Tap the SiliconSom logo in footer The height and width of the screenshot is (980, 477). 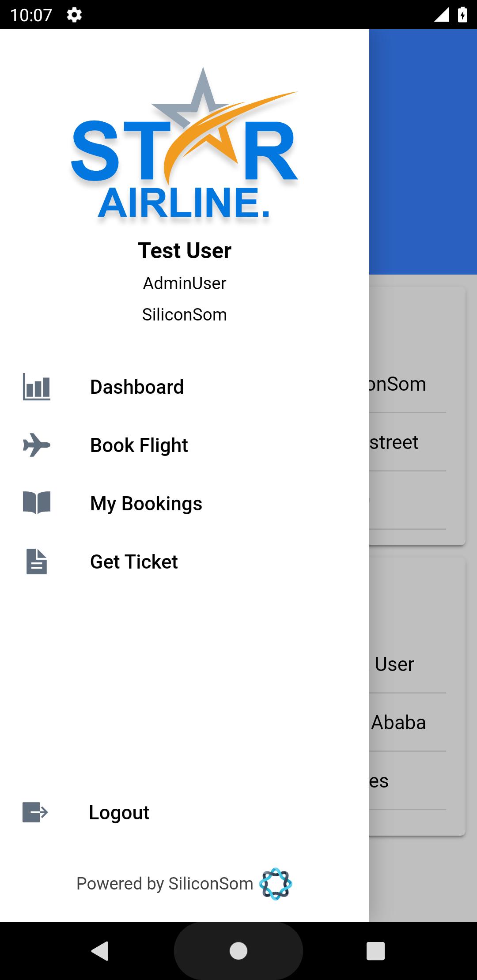click(x=276, y=884)
